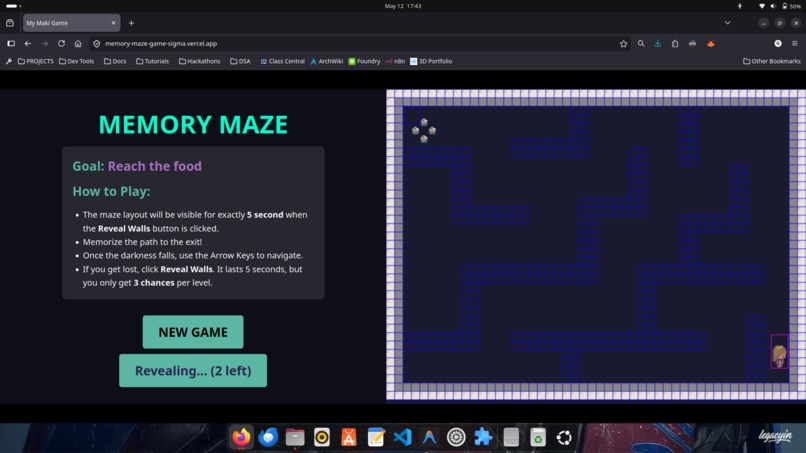The height and width of the screenshot is (453, 806).
Task: Open the n8n bookmark
Action: point(395,61)
